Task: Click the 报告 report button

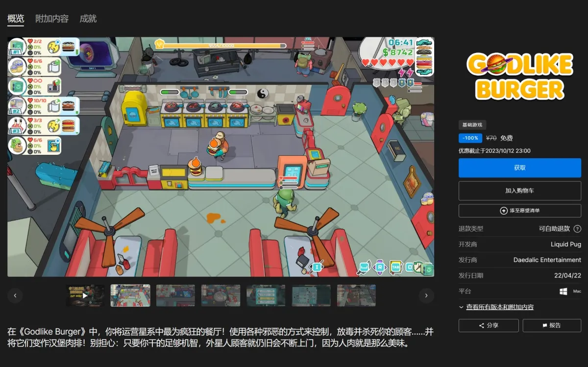Action: [x=552, y=325]
